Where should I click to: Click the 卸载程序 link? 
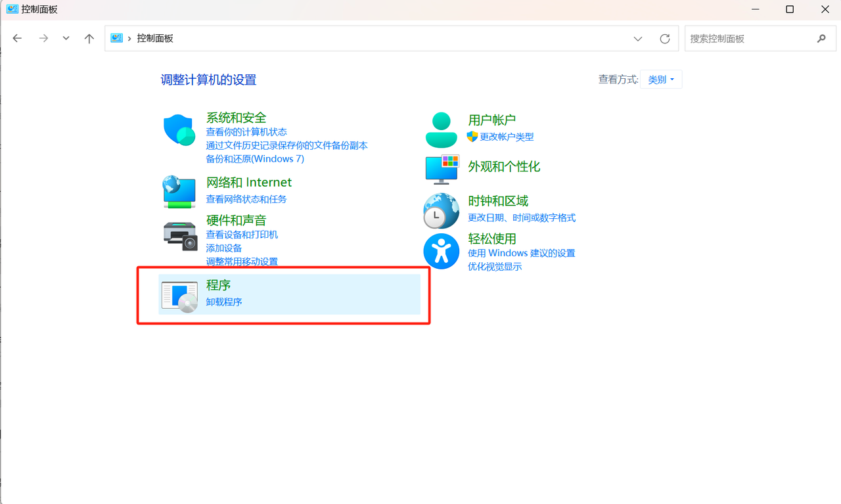pyautogui.click(x=224, y=302)
